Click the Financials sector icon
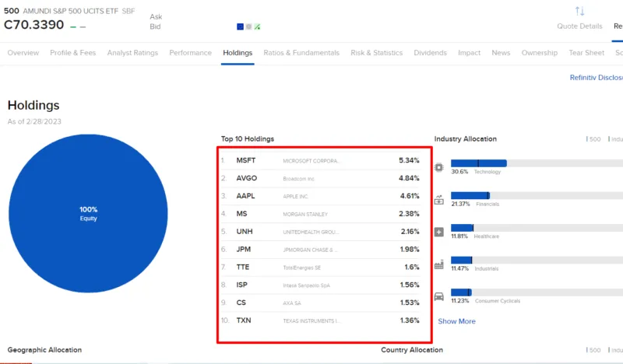The height and width of the screenshot is (364, 623). (x=439, y=200)
